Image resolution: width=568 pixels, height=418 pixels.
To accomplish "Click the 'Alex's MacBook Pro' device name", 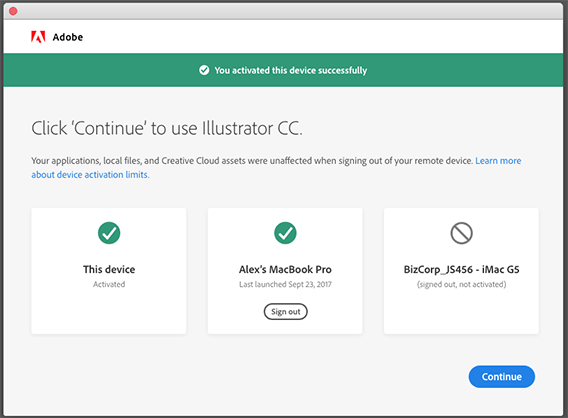I will [285, 269].
